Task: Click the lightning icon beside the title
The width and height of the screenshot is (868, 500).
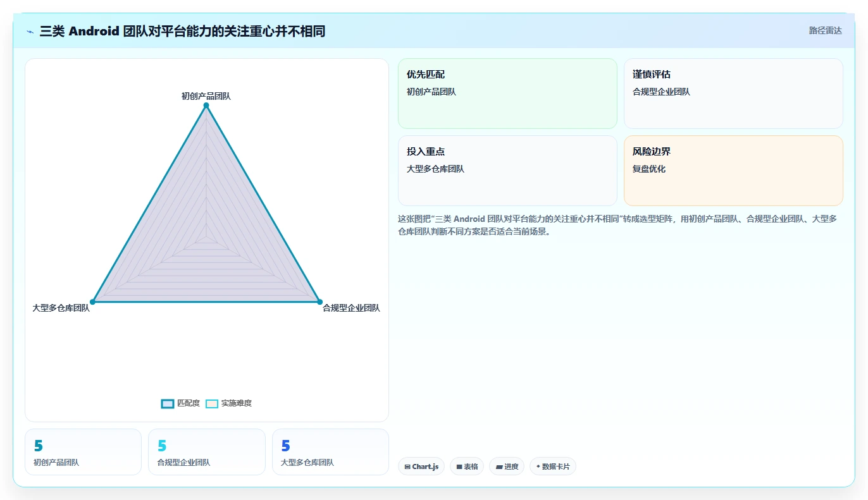Action: [30, 32]
